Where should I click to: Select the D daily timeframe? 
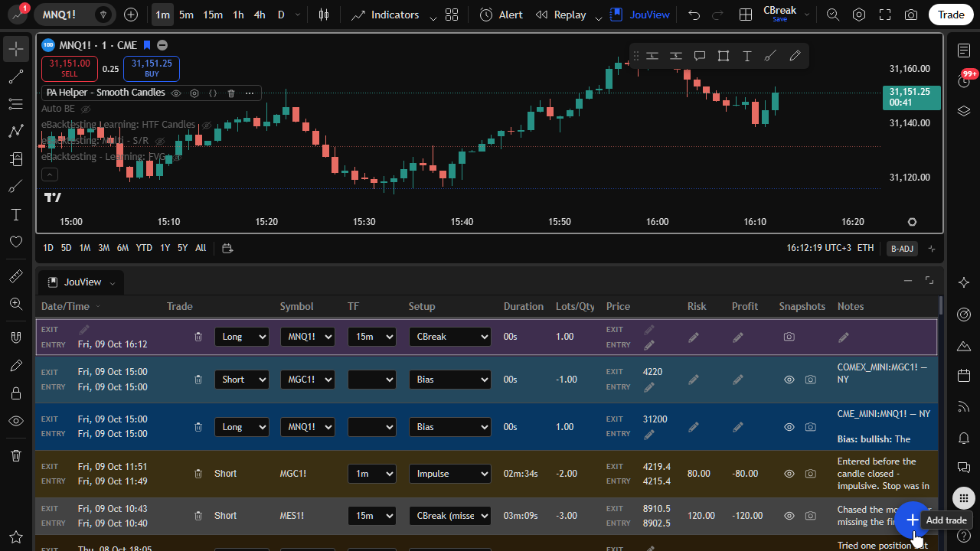tap(281, 15)
